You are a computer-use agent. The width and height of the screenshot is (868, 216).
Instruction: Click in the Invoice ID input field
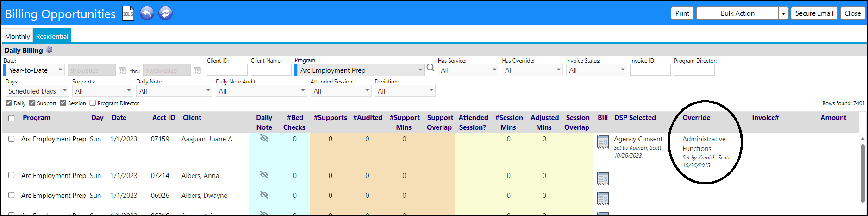650,70
